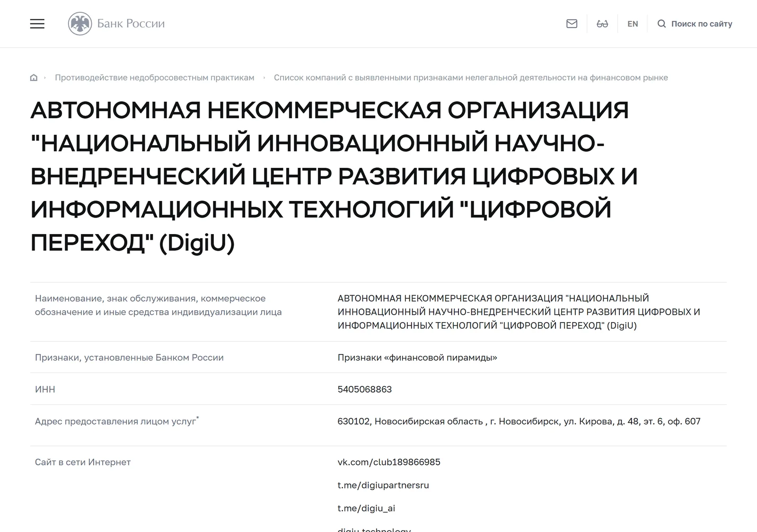The width and height of the screenshot is (757, 532).
Task: Select the Novosibirsk address text '630102'
Action: point(519,421)
